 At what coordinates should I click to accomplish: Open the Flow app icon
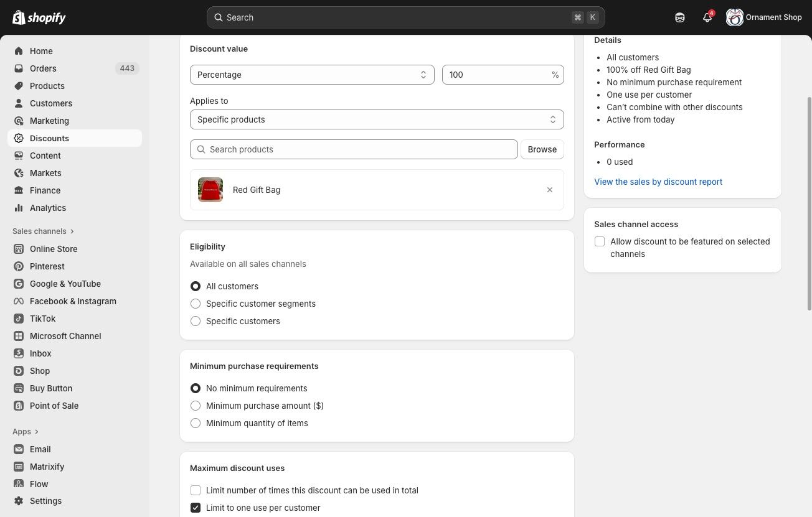pyautogui.click(x=19, y=484)
